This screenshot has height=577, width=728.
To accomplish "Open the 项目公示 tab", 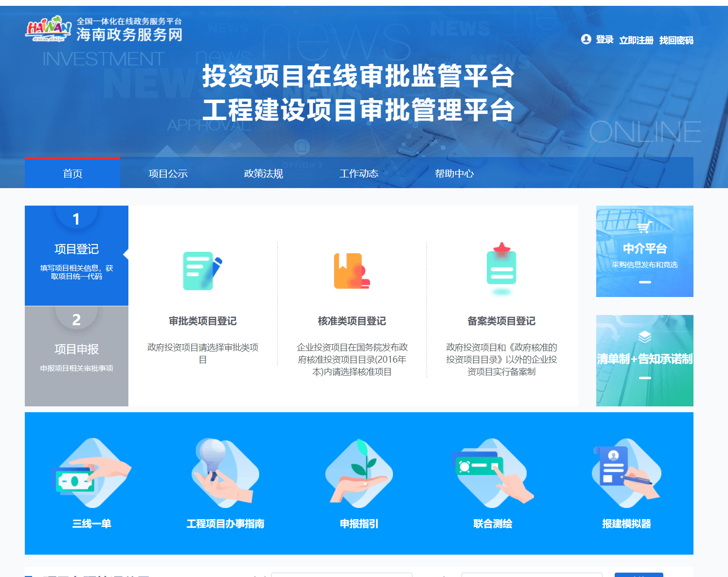I will click(168, 173).
